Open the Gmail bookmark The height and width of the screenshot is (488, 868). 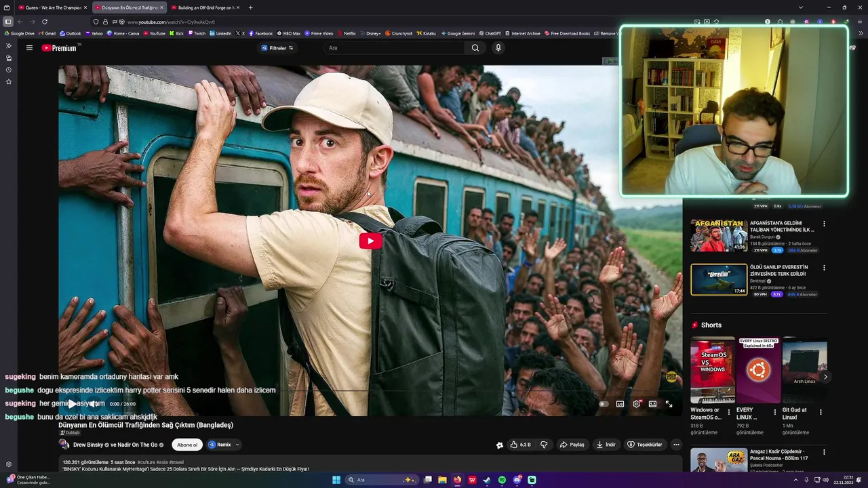tap(47, 33)
